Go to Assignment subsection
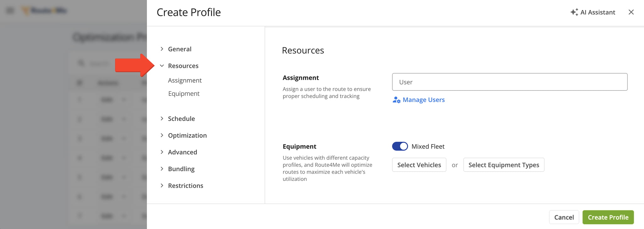The height and width of the screenshot is (229, 644). (185, 80)
